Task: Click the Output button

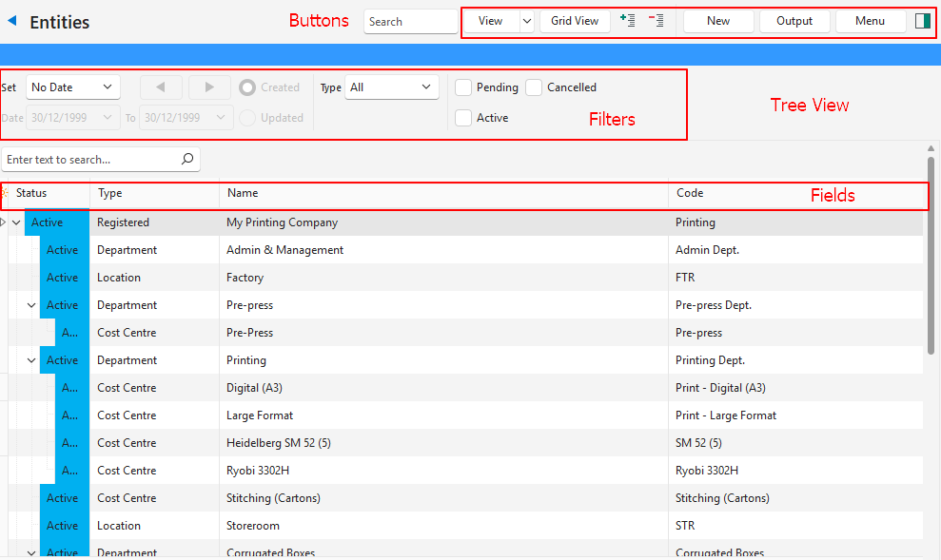Action: pos(794,21)
